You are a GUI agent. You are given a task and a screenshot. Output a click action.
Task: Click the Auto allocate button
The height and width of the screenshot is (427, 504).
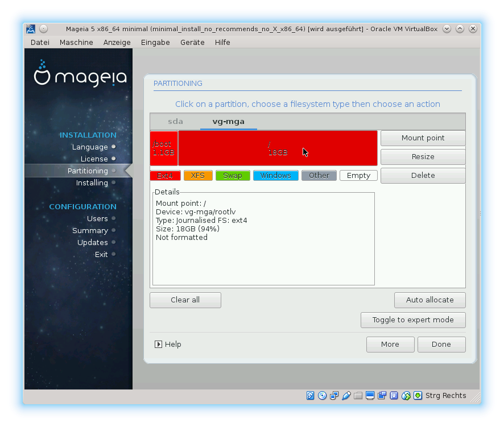tap(429, 300)
